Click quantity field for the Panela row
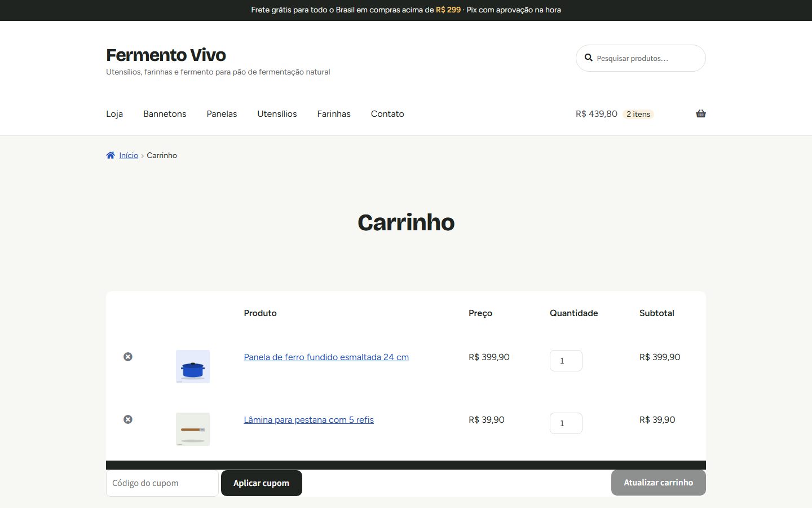812x508 pixels. tap(566, 361)
